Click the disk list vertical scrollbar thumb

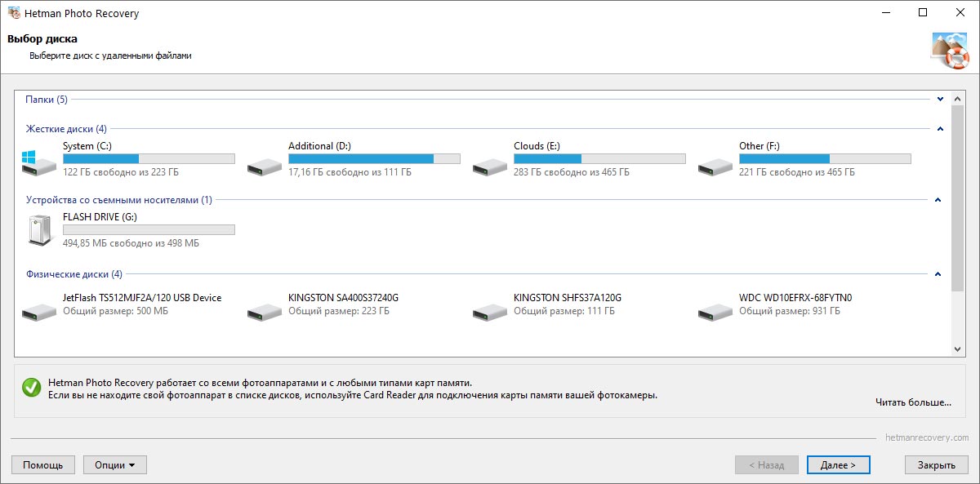[x=959, y=198]
